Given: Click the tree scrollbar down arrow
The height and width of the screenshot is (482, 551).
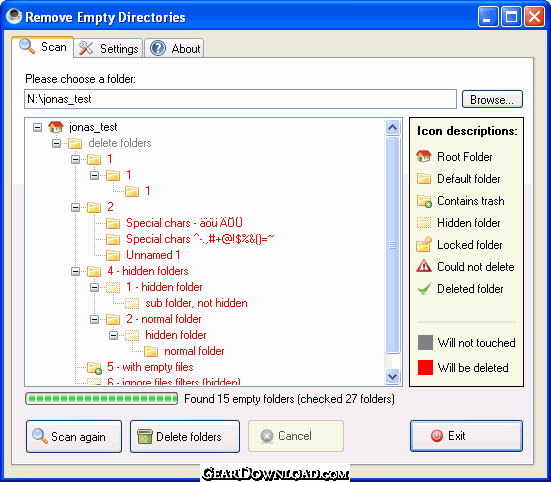Looking at the screenshot, I should [x=393, y=376].
